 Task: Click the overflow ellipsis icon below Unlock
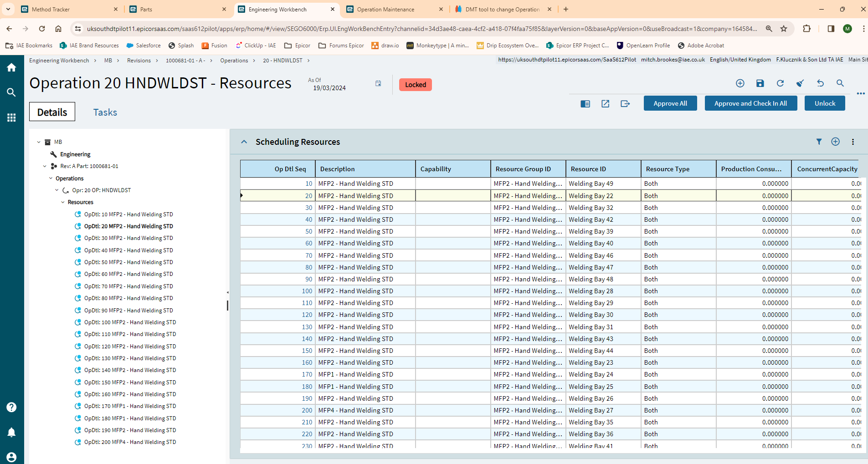click(x=861, y=94)
